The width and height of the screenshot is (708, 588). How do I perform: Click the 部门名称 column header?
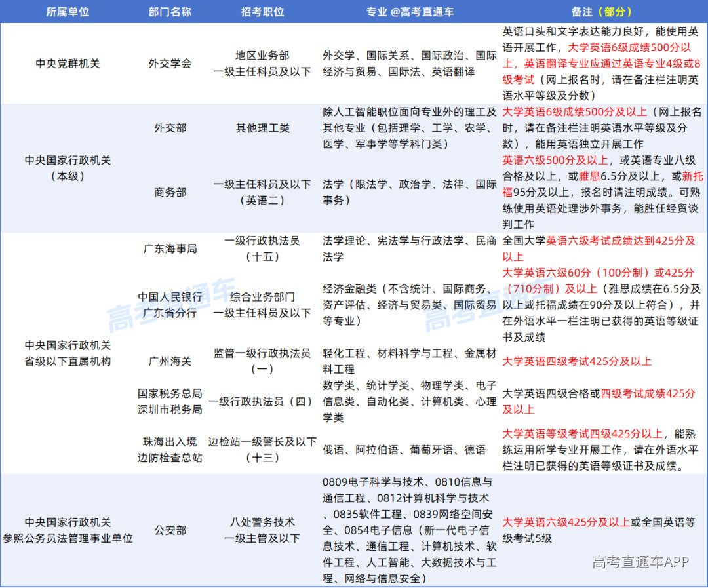pos(170,12)
